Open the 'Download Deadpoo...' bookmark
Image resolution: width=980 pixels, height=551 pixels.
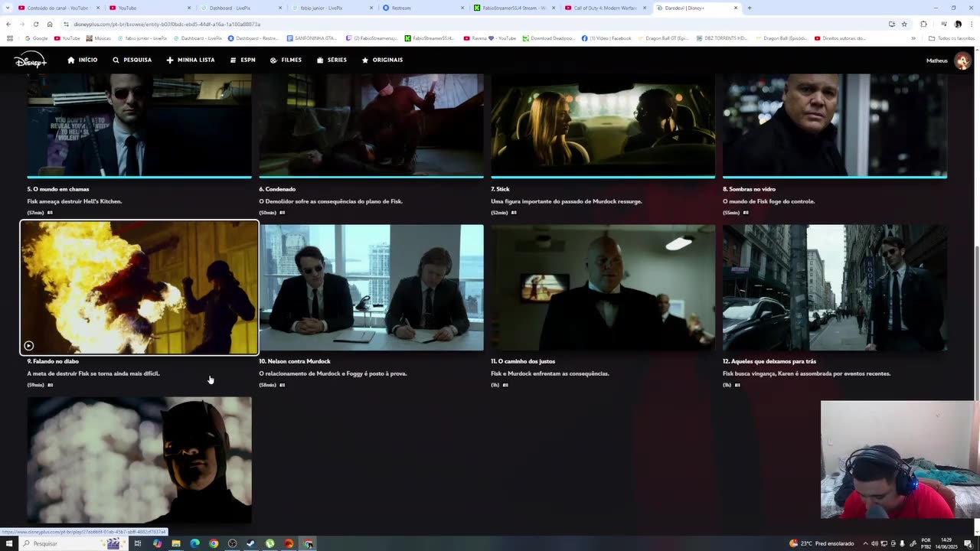548,37
